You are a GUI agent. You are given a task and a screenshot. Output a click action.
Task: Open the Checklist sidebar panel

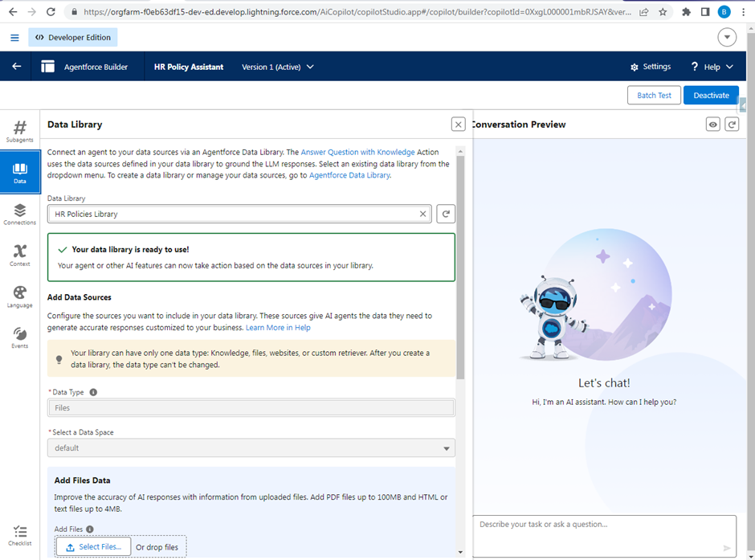20,535
